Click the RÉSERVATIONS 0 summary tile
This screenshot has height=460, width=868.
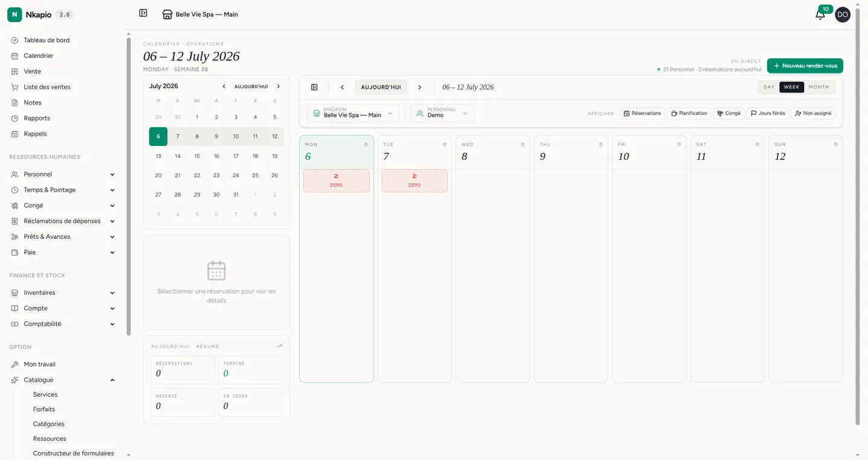point(183,370)
